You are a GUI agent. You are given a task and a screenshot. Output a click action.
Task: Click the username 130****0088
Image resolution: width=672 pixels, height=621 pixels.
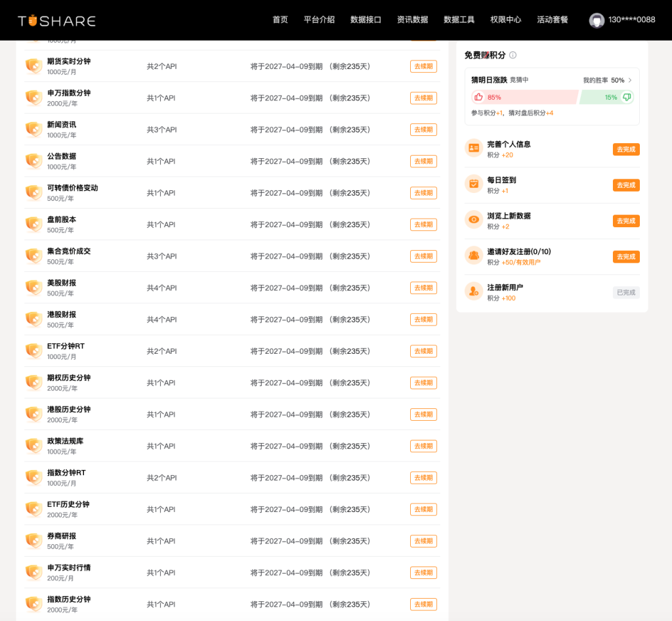tap(632, 20)
